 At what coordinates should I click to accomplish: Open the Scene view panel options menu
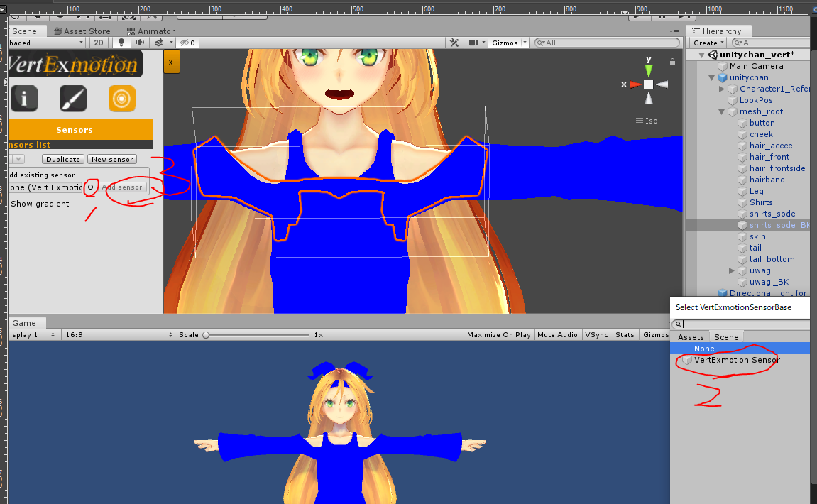coord(674,32)
